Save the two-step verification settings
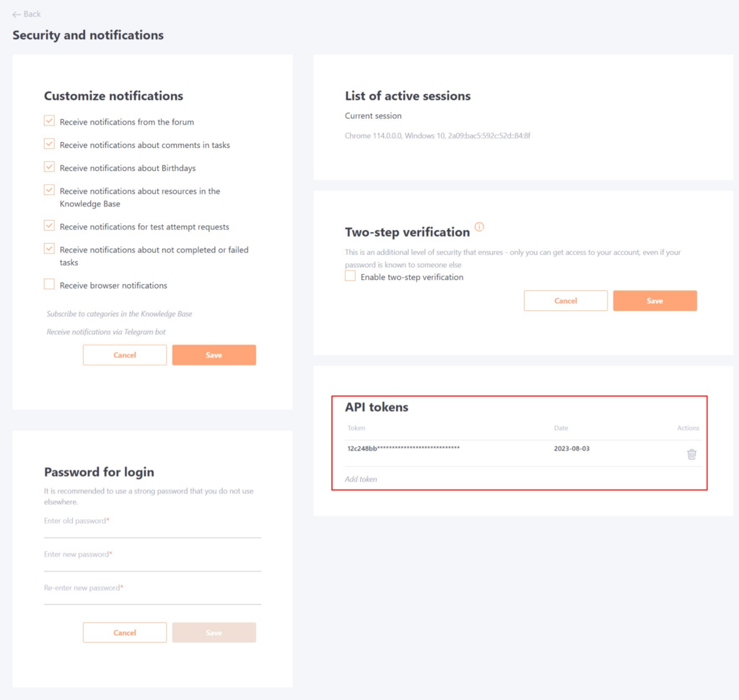The width and height of the screenshot is (739, 700). [x=655, y=300]
